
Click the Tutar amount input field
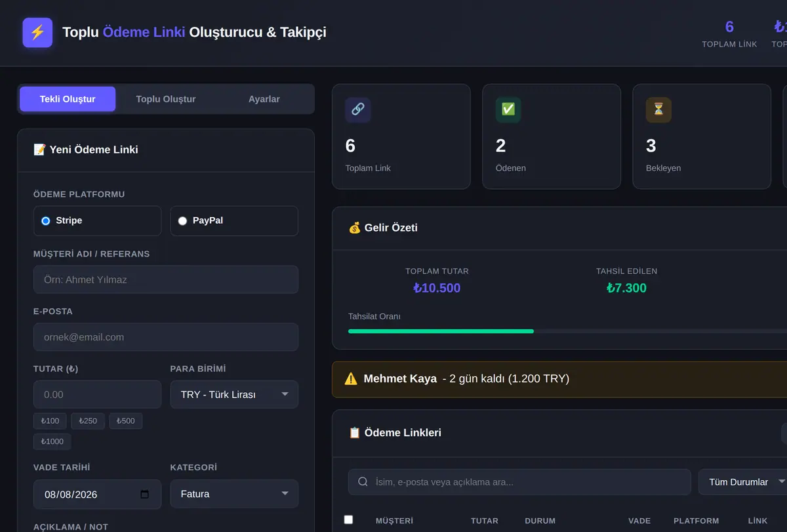point(97,394)
